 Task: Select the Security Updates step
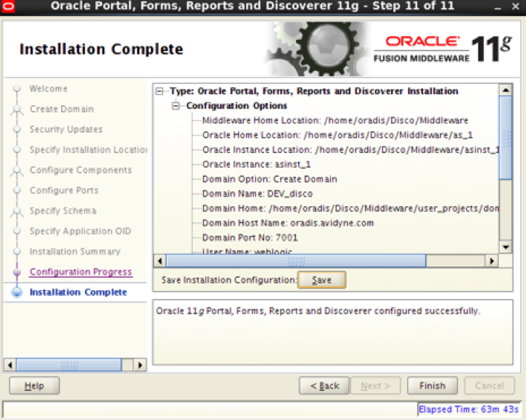[x=66, y=130]
